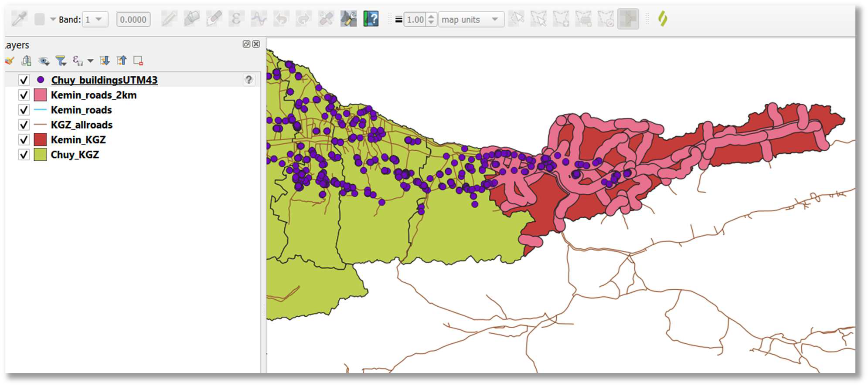Click Remove Layer/Group icon
868x386 pixels.
pos(138,61)
